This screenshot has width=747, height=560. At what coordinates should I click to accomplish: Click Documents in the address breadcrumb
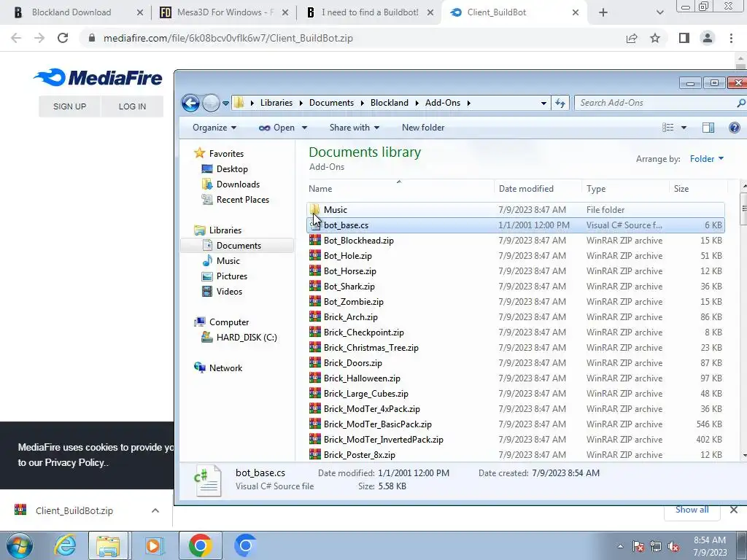(331, 103)
